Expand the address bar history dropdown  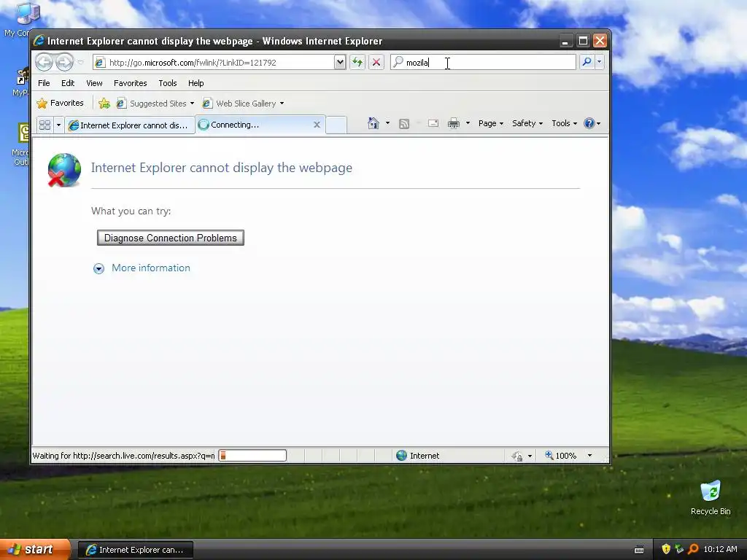coord(340,62)
